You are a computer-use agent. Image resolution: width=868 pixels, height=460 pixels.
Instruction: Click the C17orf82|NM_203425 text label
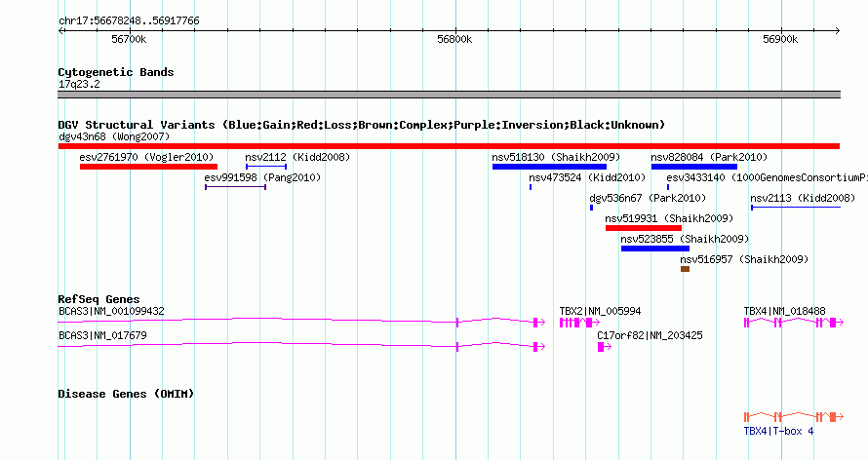point(650,335)
